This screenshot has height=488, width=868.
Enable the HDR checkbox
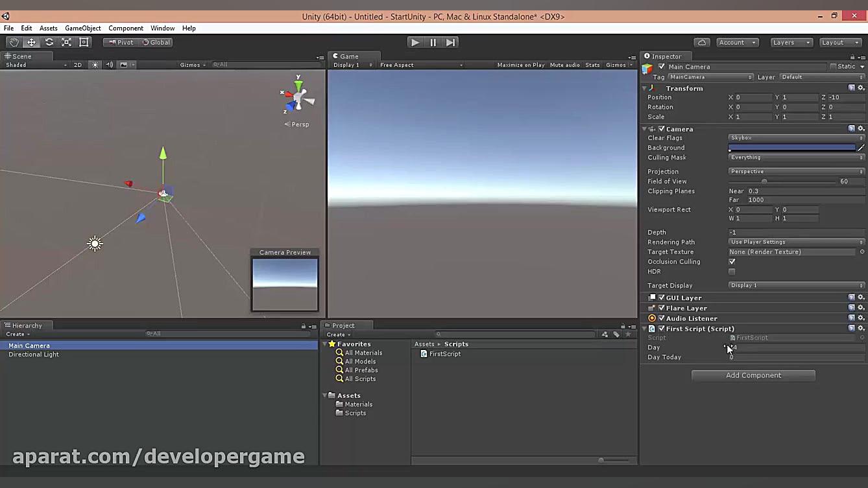coord(732,272)
